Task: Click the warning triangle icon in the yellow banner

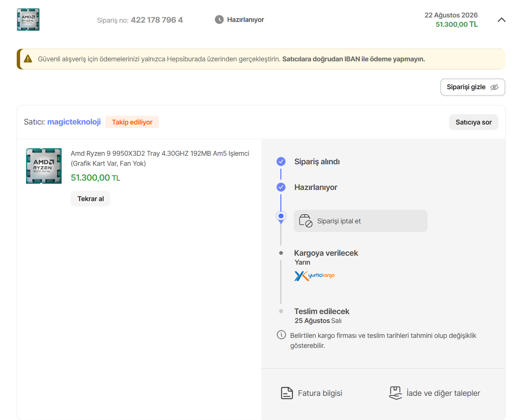Action: (x=28, y=59)
